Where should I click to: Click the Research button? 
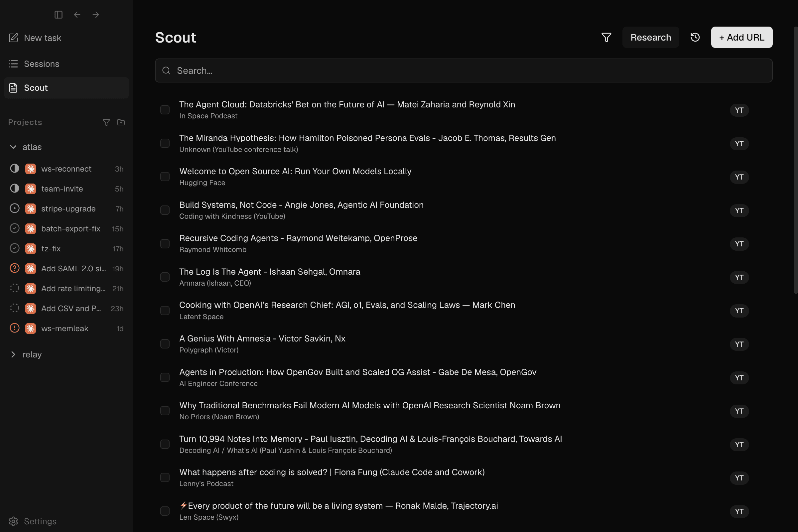650,37
